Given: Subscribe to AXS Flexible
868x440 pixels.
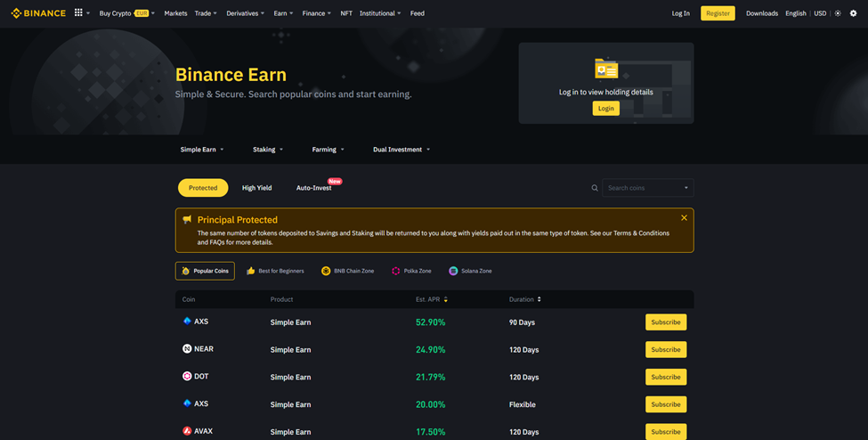Looking at the screenshot, I should (666, 404).
